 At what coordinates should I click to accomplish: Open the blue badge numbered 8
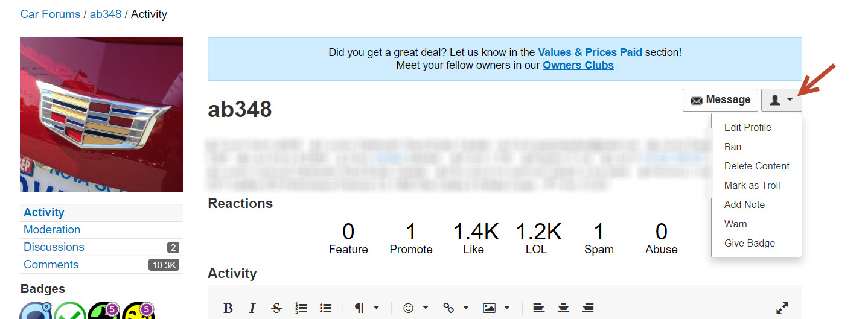pos(36,311)
